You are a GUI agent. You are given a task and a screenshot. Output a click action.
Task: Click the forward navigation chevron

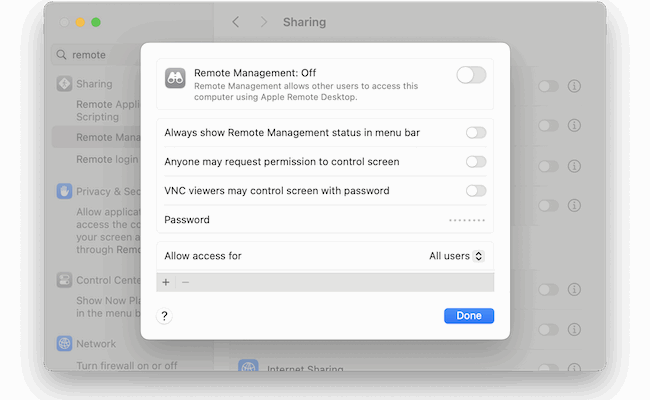264,22
